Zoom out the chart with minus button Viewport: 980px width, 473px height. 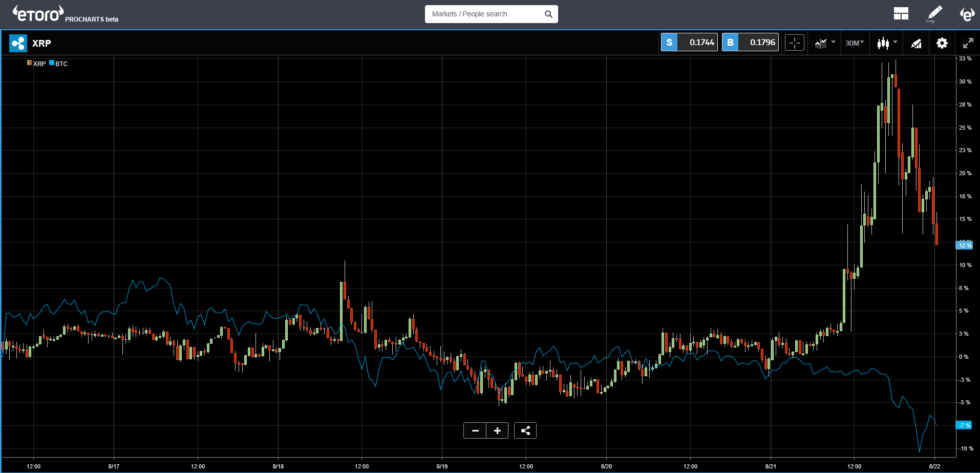coord(475,430)
